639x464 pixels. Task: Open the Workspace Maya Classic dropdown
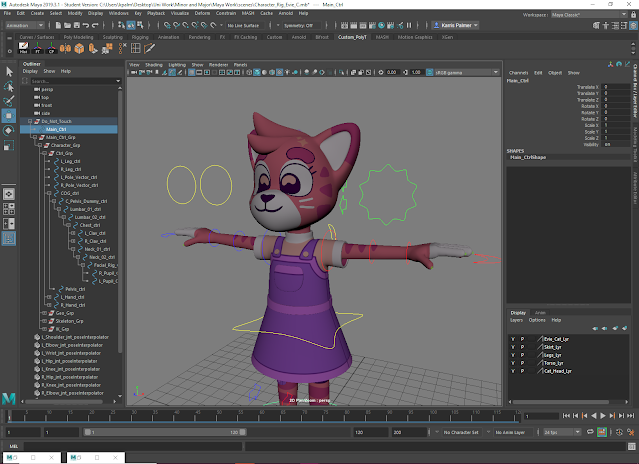pyautogui.click(x=589, y=15)
